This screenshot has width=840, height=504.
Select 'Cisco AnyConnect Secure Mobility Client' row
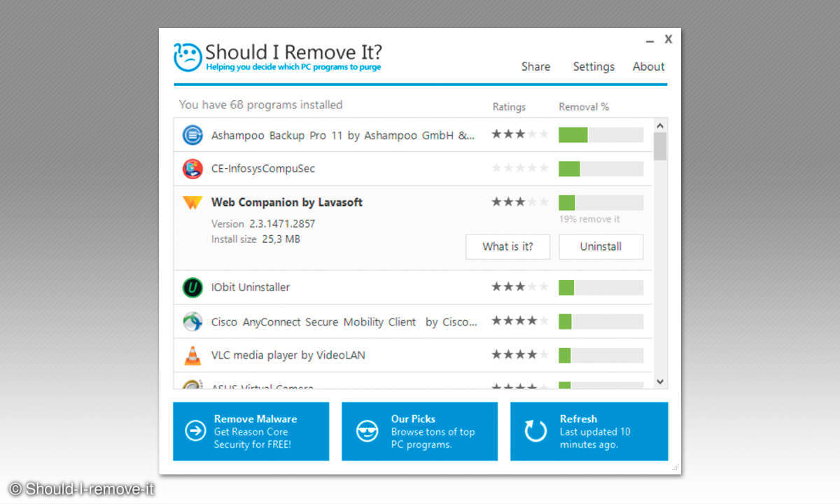tap(413, 321)
